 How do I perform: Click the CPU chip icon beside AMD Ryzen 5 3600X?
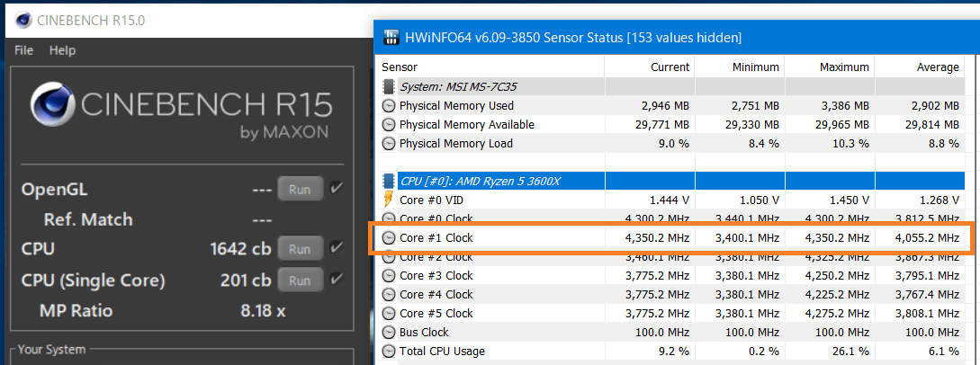click(389, 182)
